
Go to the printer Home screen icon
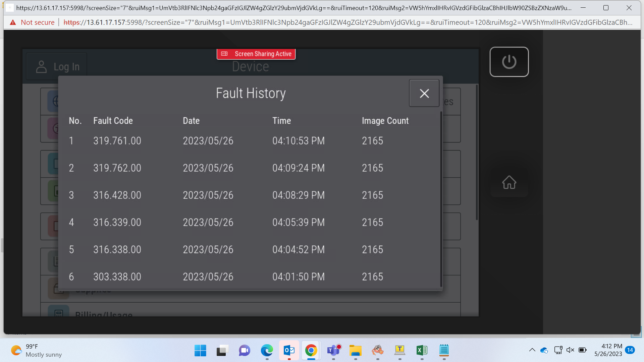(x=509, y=182)
